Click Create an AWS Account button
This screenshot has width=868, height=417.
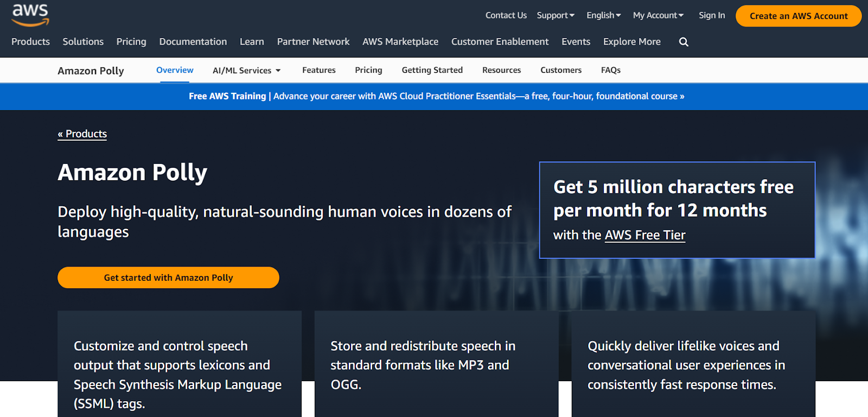[x=799, y=16]
